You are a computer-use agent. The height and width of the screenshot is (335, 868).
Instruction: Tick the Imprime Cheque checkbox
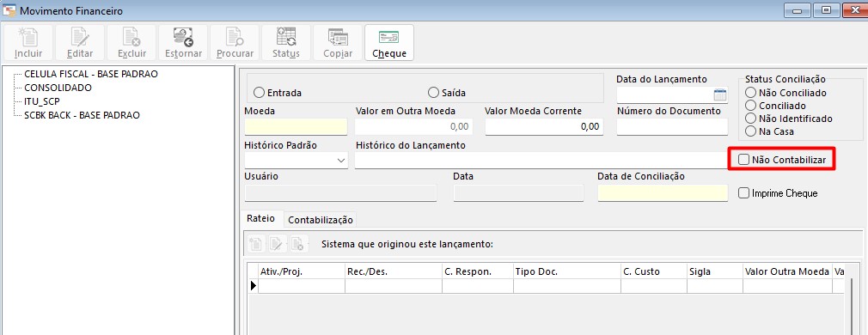coord(744,193)
